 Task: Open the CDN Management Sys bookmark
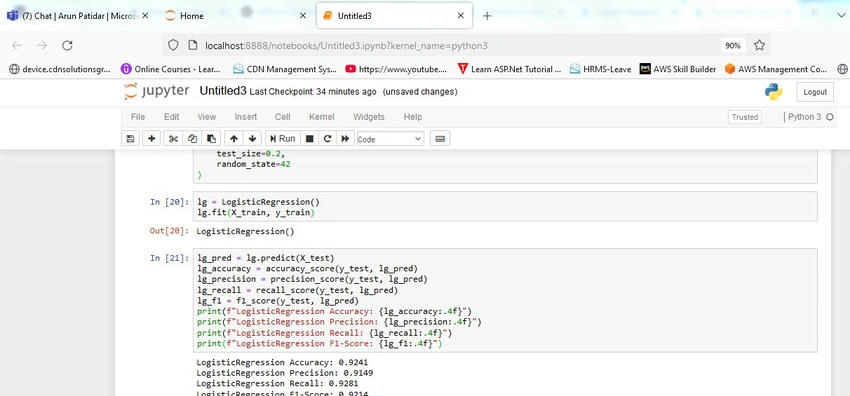285,69
